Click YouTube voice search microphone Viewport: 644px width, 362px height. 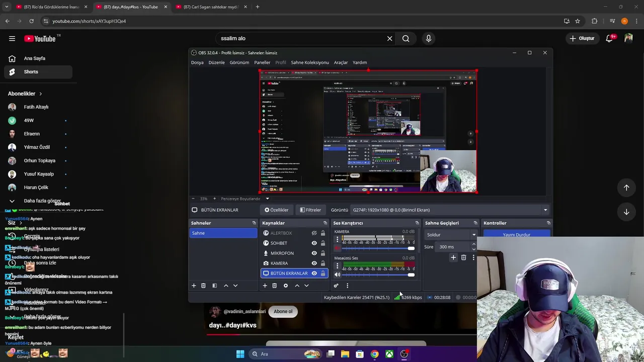click(429, 38)
